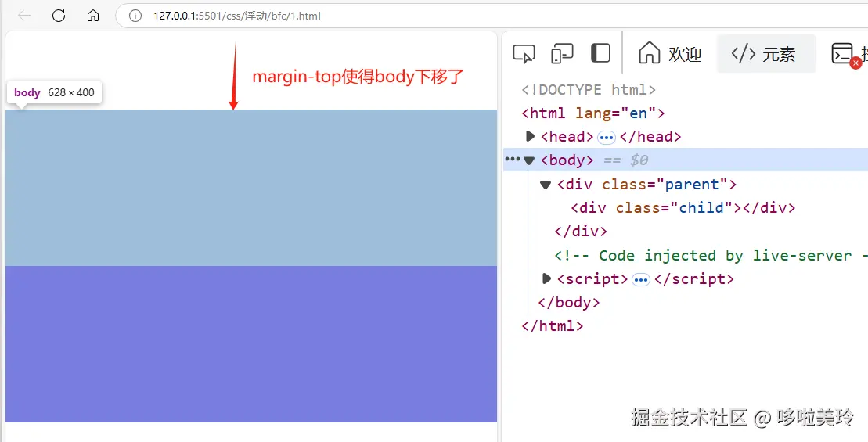Go to the browser home page
868x442 pixels.
[x=93, y=16]
